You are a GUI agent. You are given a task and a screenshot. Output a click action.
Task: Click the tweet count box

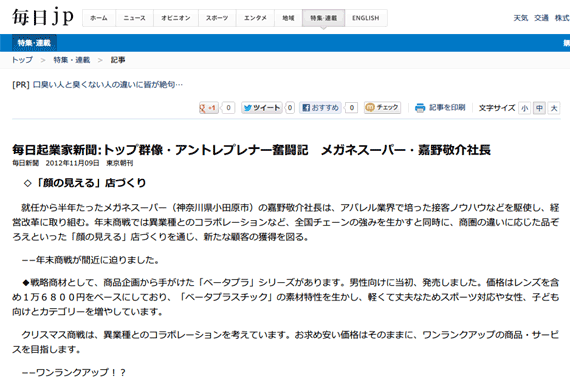click(290, 108)
